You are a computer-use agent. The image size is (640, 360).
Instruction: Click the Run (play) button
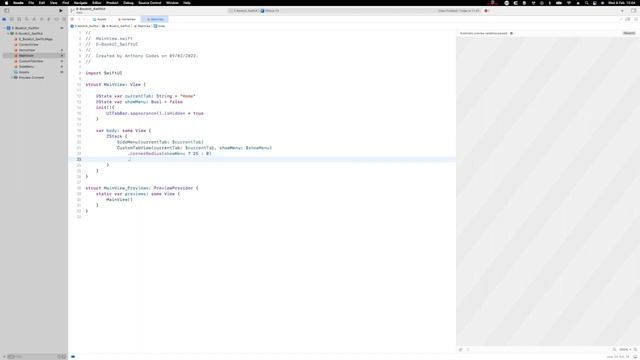(61, 11)
